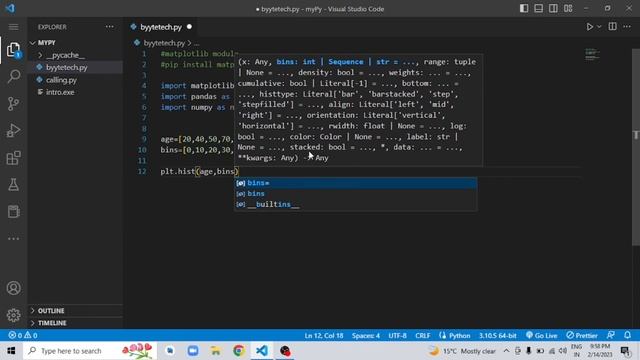Viewport: 640px width, 360px height.
Task: Open the Testing flask view
Action: pyautogui.click(x=13, y=184)
